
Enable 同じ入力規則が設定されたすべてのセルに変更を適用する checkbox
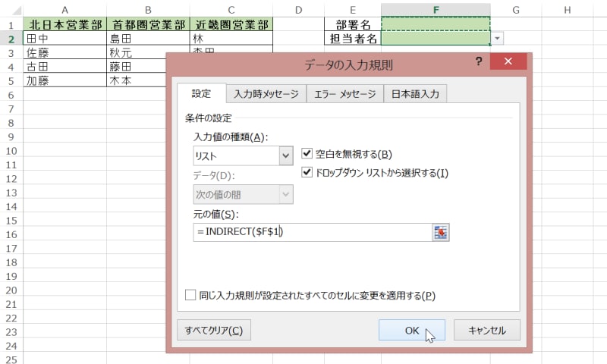coord(190,295)
